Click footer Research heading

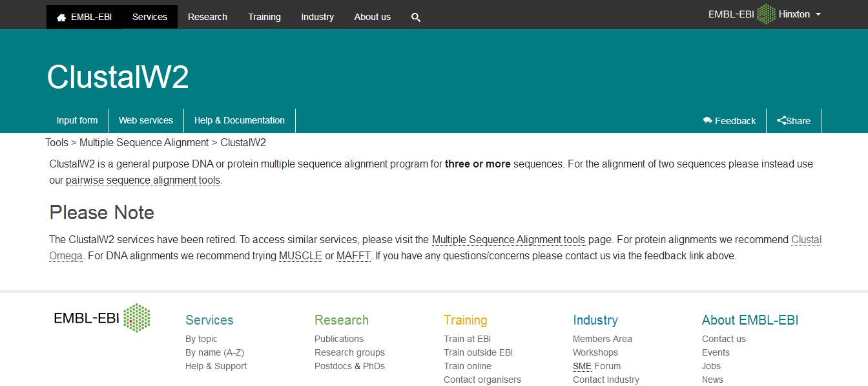(x=342, y=320)
